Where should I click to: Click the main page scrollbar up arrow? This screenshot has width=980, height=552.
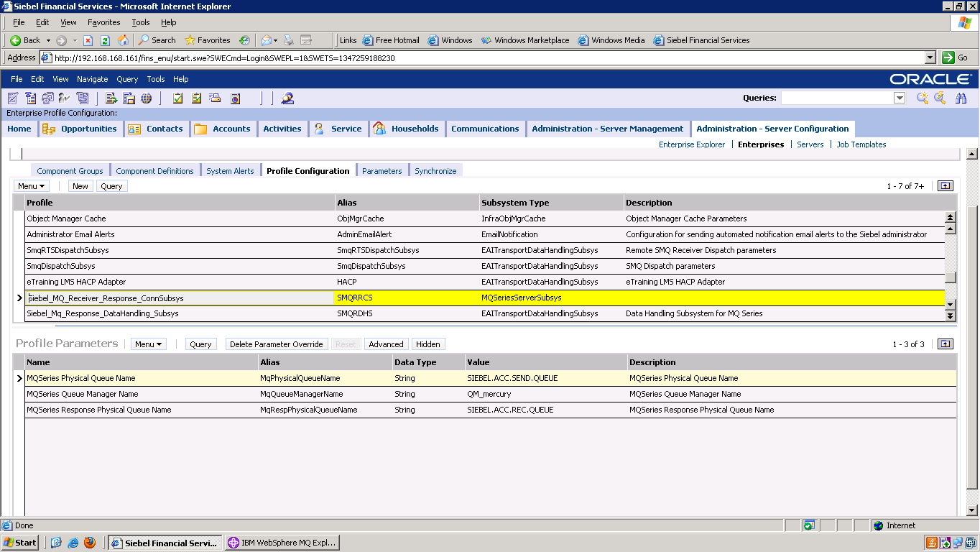971,155
